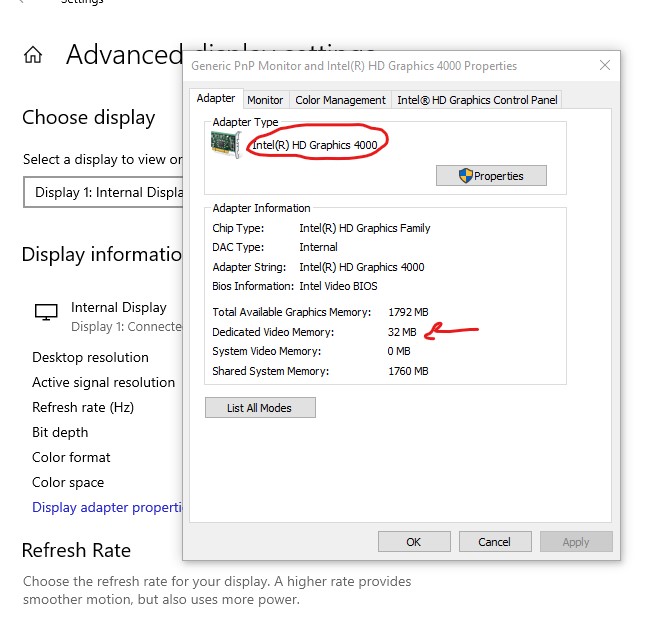
Task: Open adapter Properties with shield button
Action: [491, 176]
